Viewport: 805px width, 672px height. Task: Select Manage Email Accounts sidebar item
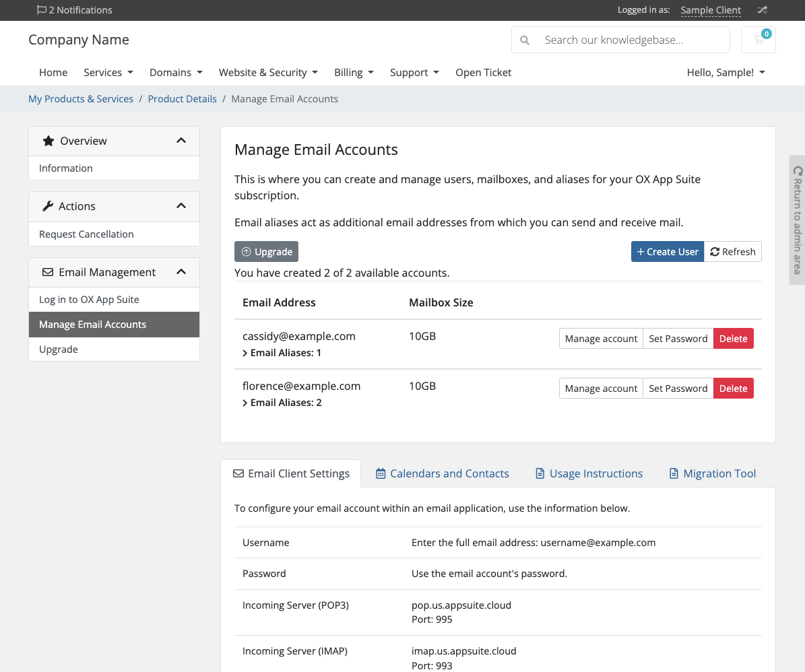coord(114,325)
